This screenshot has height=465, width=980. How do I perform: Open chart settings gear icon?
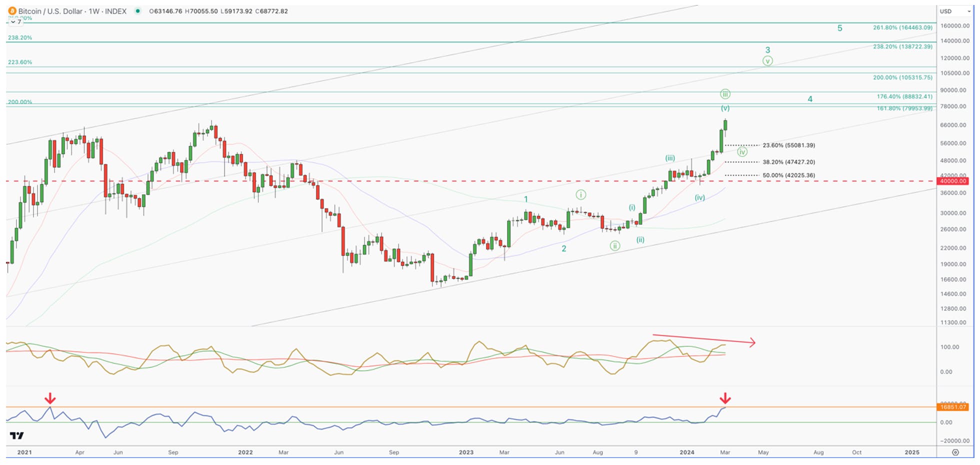pyautogui.click(x=955, y=452)
